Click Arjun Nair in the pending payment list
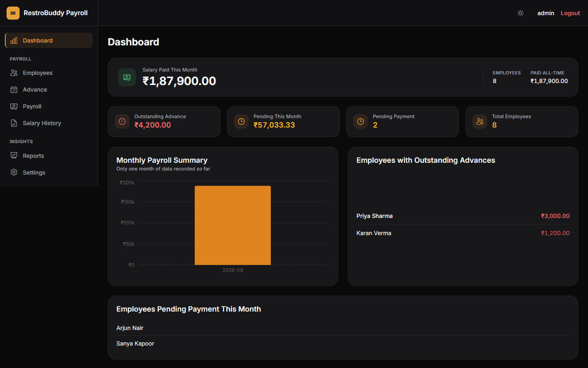The width and height of the screenshot is (588, 368). click(130, 328)
